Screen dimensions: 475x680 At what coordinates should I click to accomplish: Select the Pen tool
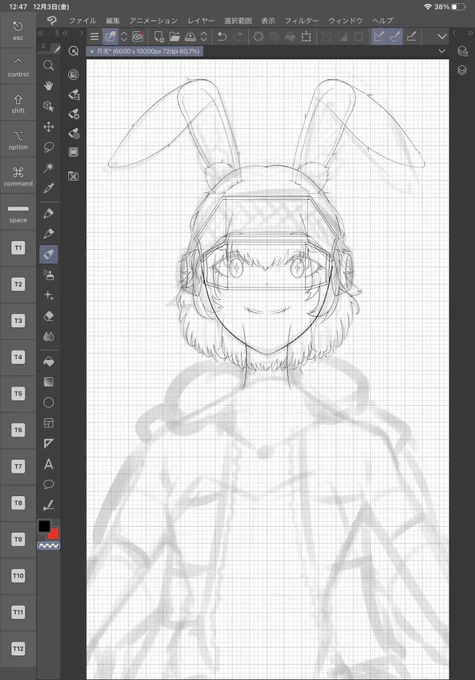(x=49, y=213)
